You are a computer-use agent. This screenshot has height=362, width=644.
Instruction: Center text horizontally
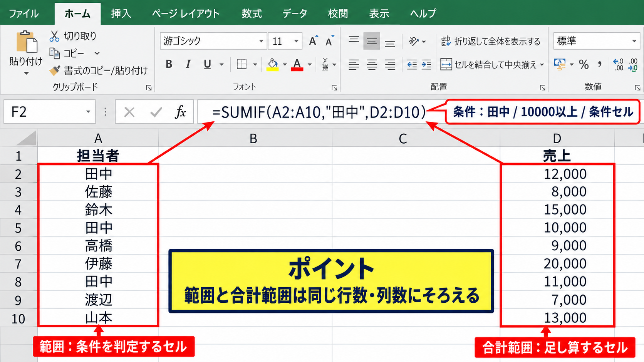(x=372, y=65)
